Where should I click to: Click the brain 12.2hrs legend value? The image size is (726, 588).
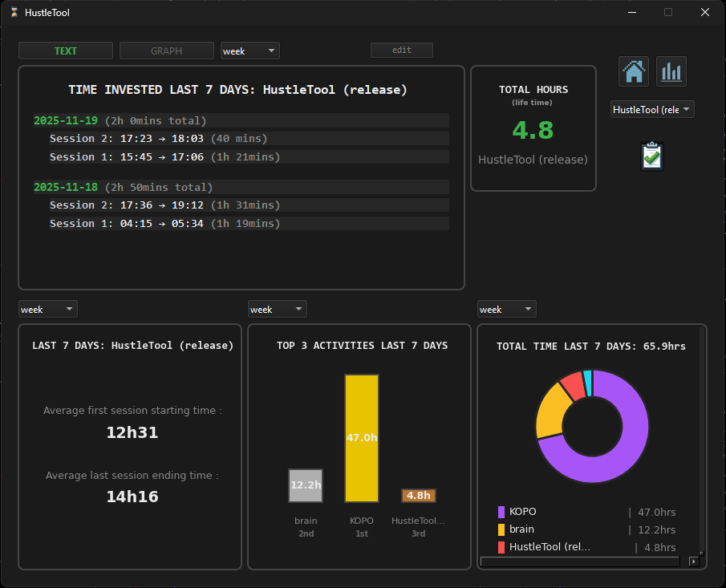[x=656, y=530]
